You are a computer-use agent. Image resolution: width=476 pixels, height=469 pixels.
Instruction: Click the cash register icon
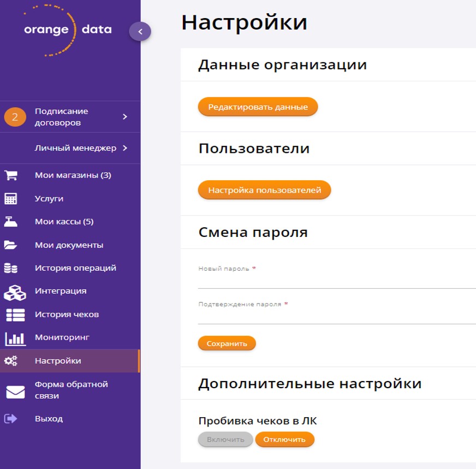(x=10, y=222)
